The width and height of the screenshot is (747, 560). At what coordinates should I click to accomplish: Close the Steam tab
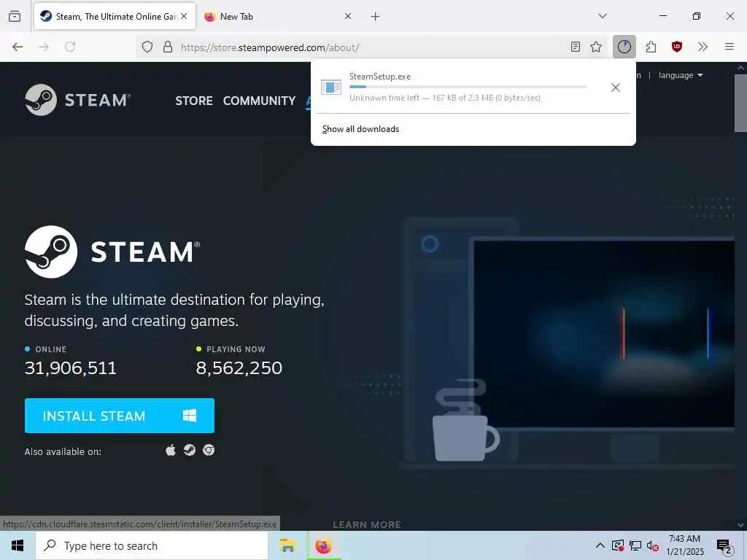coord(184,16)
